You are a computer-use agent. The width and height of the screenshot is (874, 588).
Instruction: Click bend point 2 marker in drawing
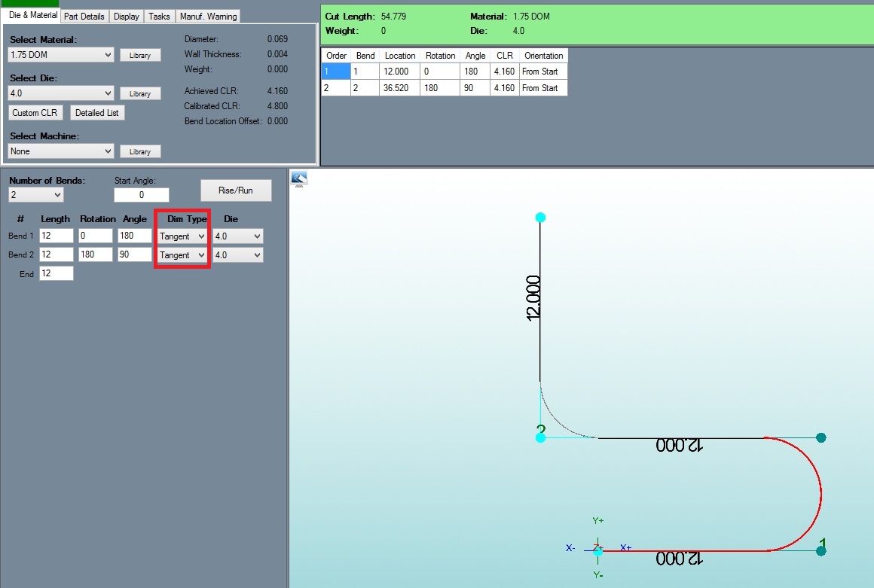[540, 437]
